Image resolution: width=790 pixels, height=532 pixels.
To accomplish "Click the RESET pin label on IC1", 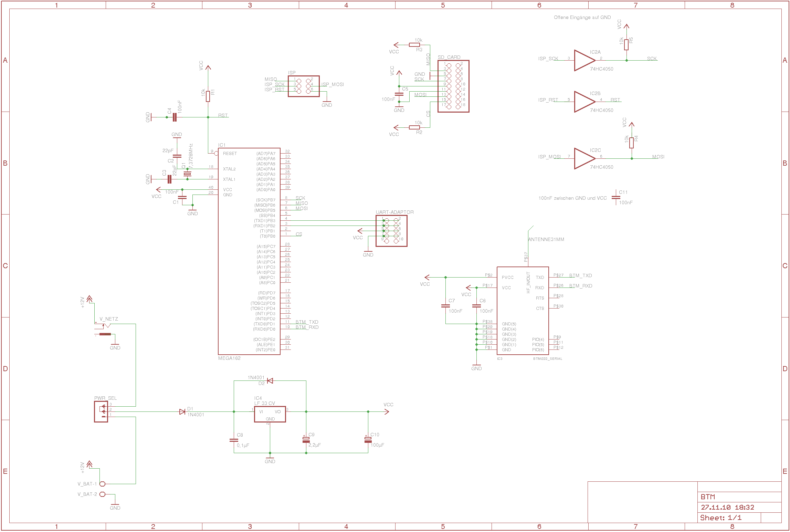I will click(230, 154).
